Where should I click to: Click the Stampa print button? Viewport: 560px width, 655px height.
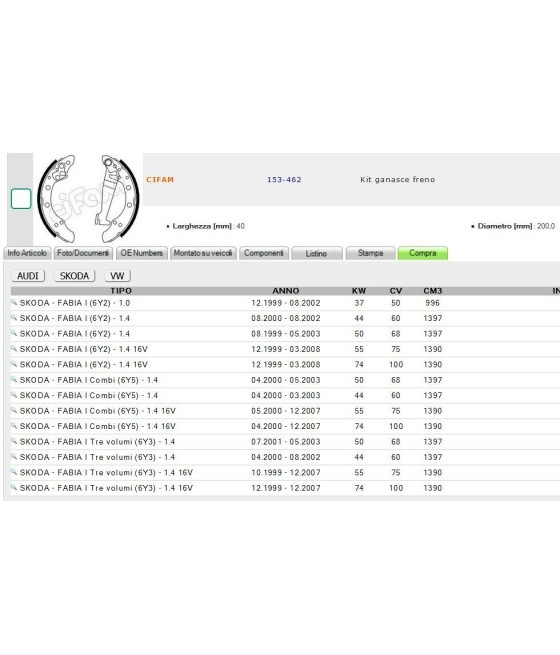coord(370,253)
